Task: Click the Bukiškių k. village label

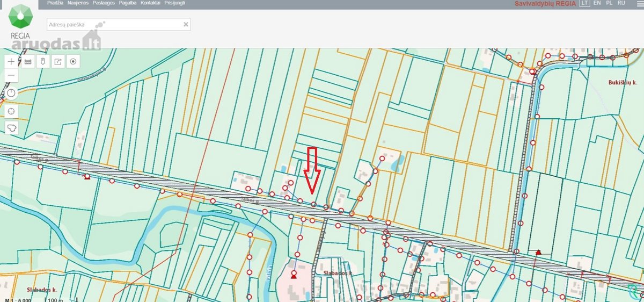Action: pyautogui.click(x=623, y=83)
